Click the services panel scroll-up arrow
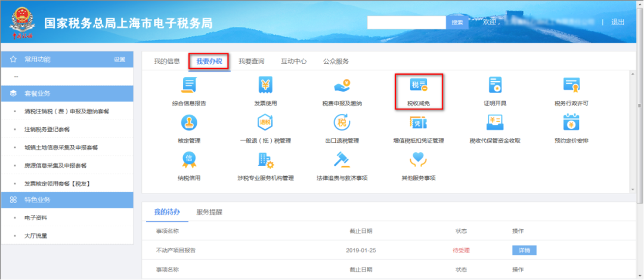 pyautogui.click(x=633, y=73)
